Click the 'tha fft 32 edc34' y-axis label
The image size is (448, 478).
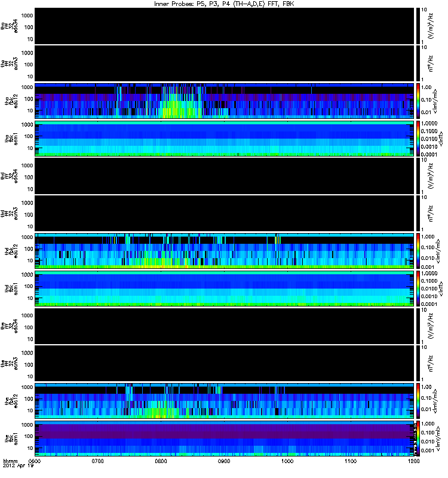click(x=10, y=26)
